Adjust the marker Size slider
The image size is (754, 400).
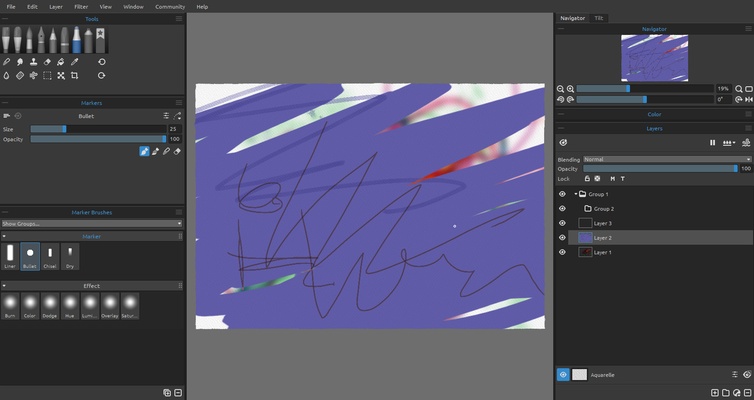(x=98, y=129)
